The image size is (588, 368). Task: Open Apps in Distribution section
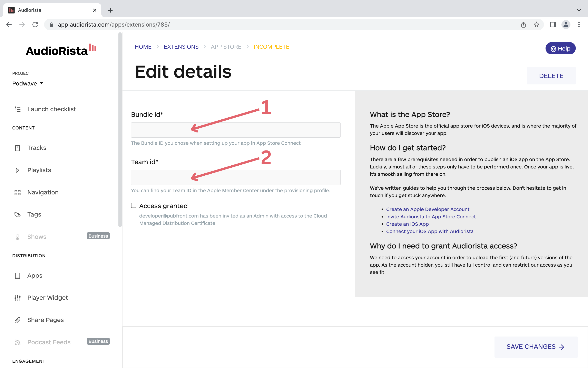click(x=35, y=276)
